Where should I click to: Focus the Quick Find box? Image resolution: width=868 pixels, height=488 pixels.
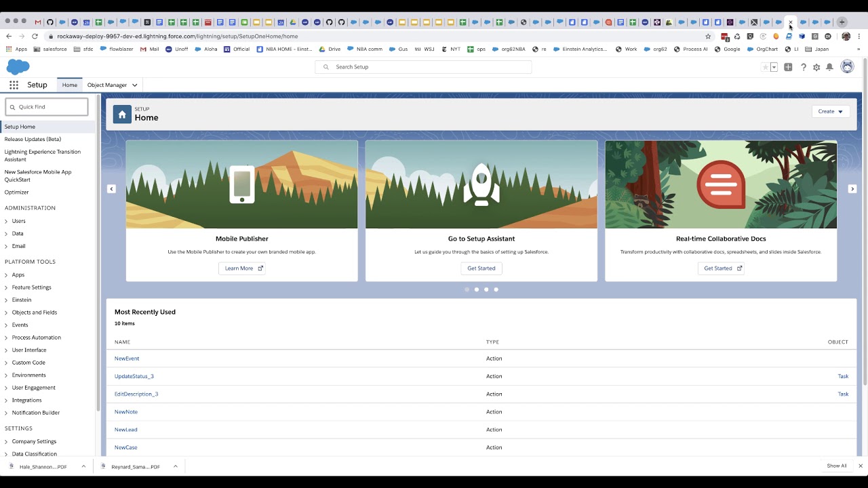[x=47, y=107]
